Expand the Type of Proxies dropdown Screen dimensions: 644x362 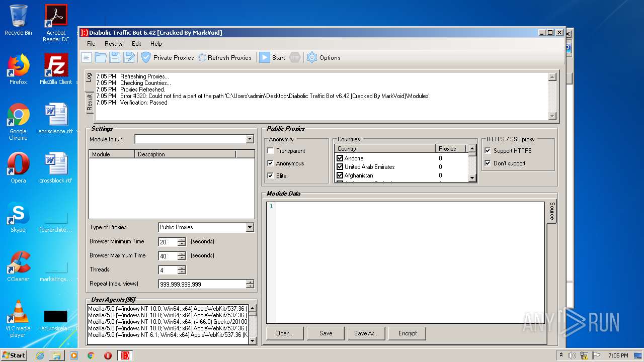point(250,227)
